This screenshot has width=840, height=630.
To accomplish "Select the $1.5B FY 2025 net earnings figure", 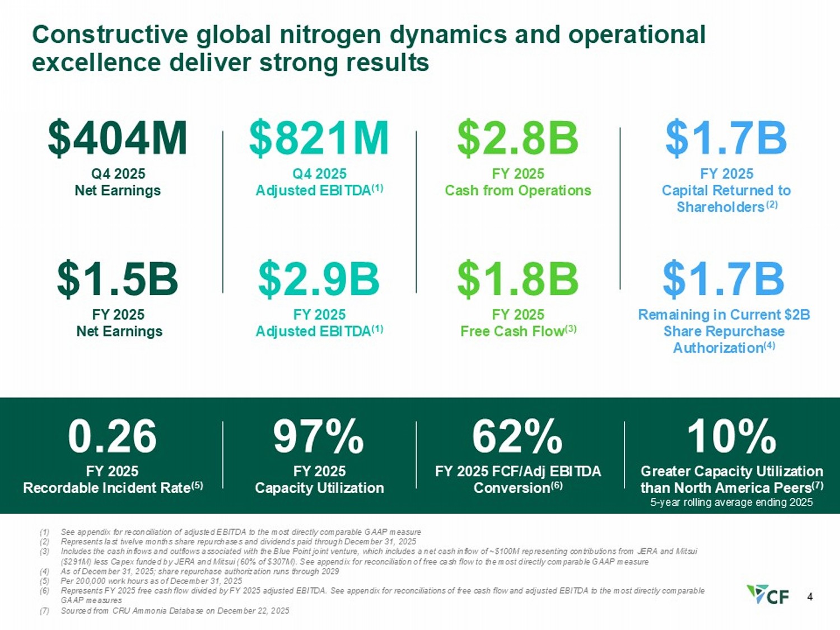I will click(x=118, y=279).
